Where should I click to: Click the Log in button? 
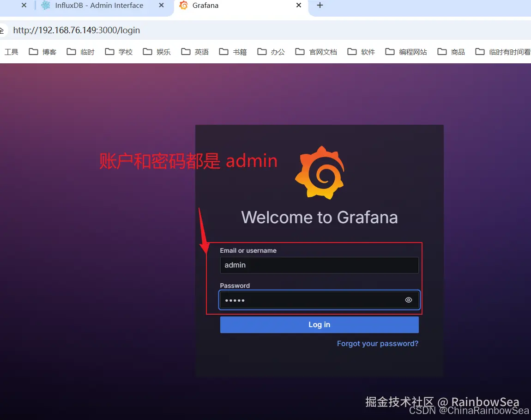tap(320, 325)
